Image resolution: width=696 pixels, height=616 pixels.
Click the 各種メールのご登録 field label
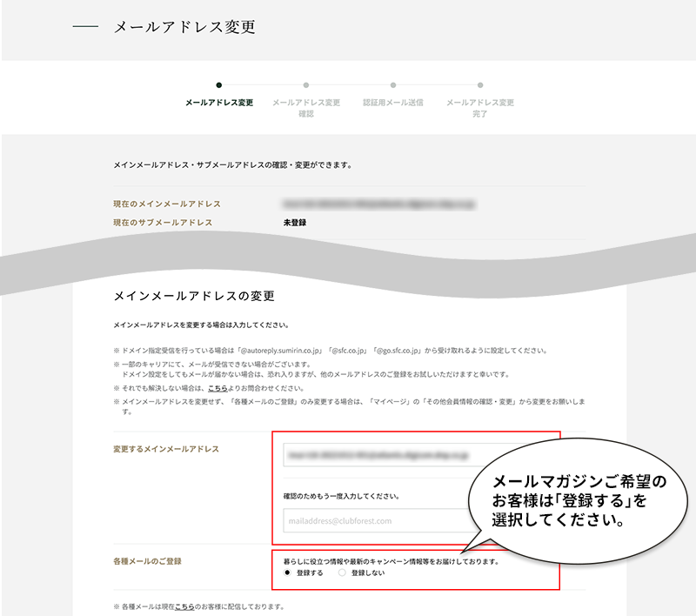pyautogui.click(x=148, y=561)
